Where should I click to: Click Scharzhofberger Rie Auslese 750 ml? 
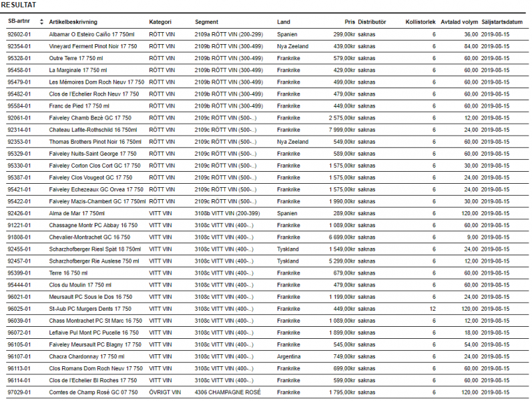point(94,261)
